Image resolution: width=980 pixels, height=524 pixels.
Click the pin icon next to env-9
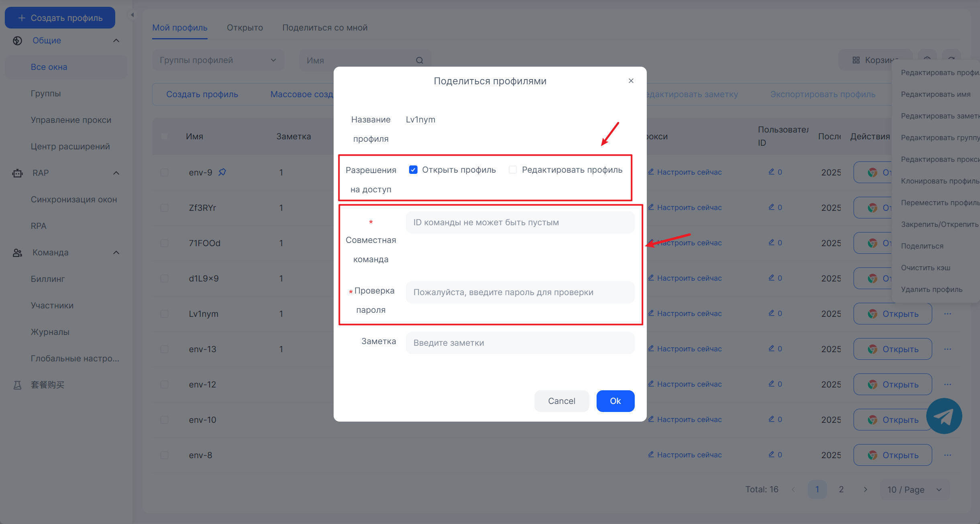pyautogui.click(x=222, y=172)
